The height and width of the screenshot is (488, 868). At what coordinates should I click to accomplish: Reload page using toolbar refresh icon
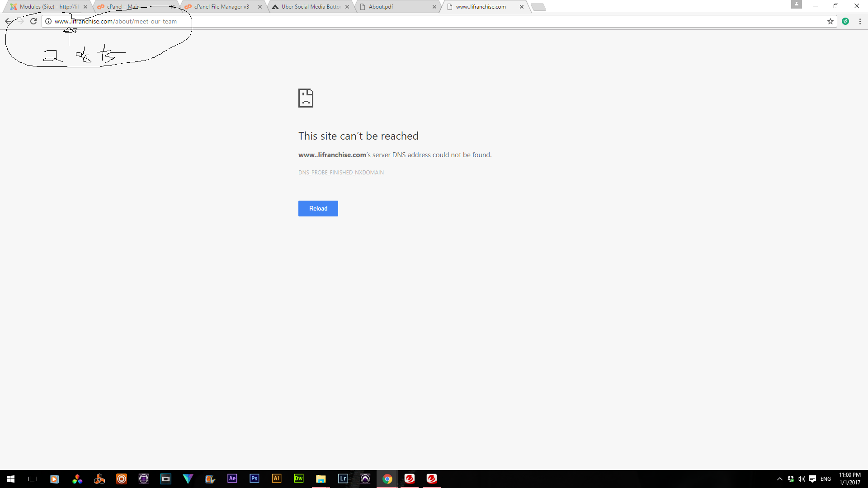pos(33,21)
